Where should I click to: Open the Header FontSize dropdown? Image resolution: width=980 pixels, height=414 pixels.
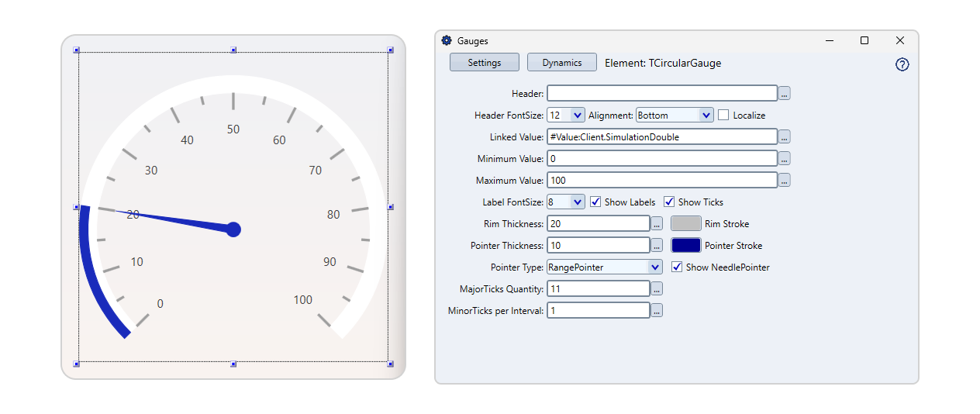[x=576, y=116]
